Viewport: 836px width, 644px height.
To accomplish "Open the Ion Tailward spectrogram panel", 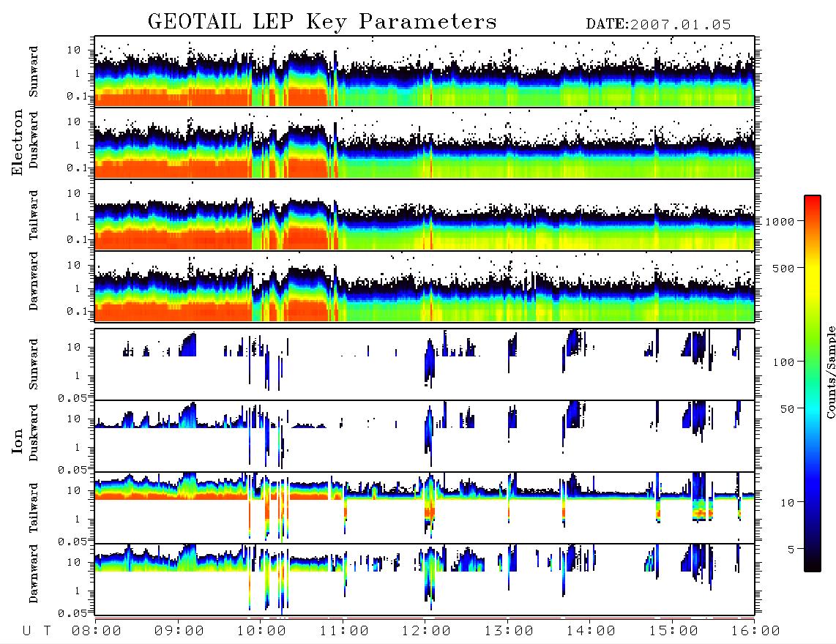I will [x=425, y=508].
